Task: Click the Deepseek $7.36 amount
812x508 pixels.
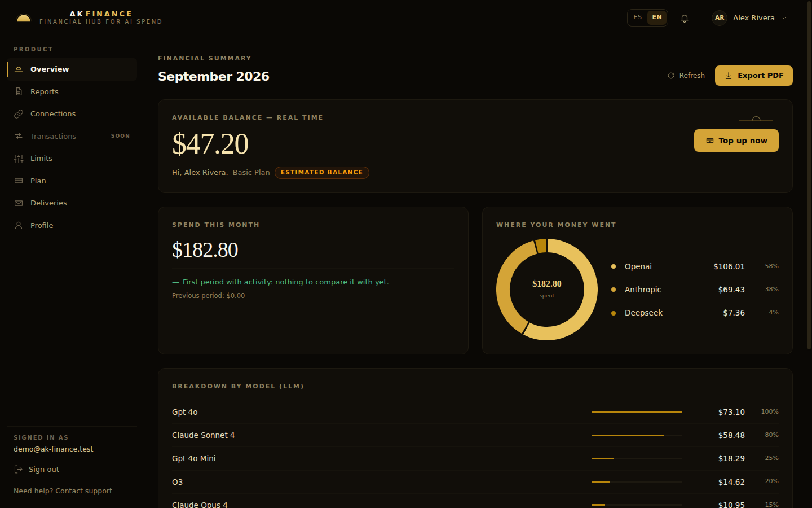Action: (734, 313)
